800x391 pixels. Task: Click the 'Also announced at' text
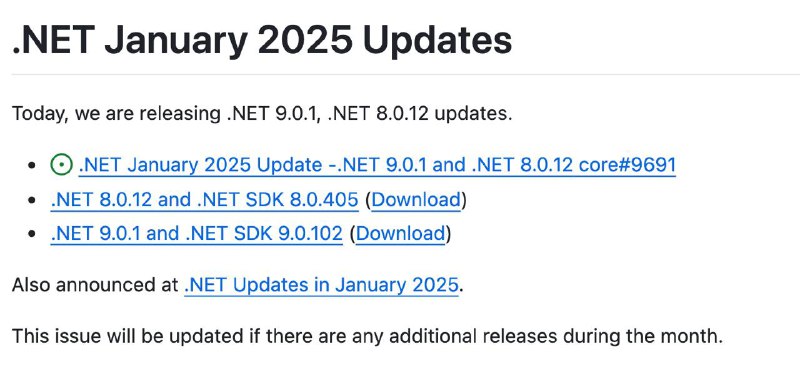pos(95,284)
